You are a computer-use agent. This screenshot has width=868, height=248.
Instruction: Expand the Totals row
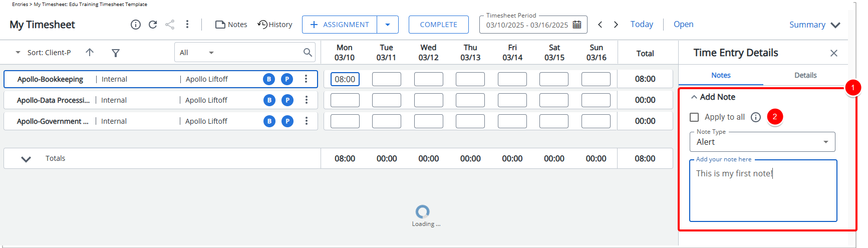pos(26,159)
